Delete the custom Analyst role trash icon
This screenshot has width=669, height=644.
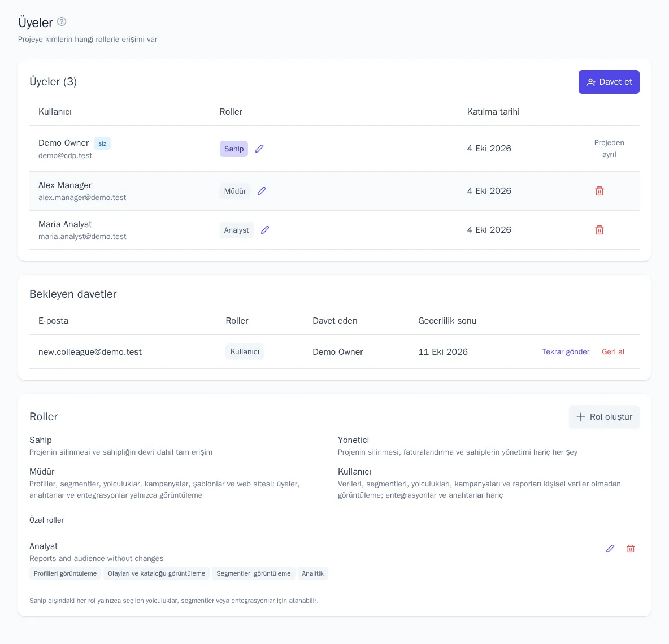point(631,549)
